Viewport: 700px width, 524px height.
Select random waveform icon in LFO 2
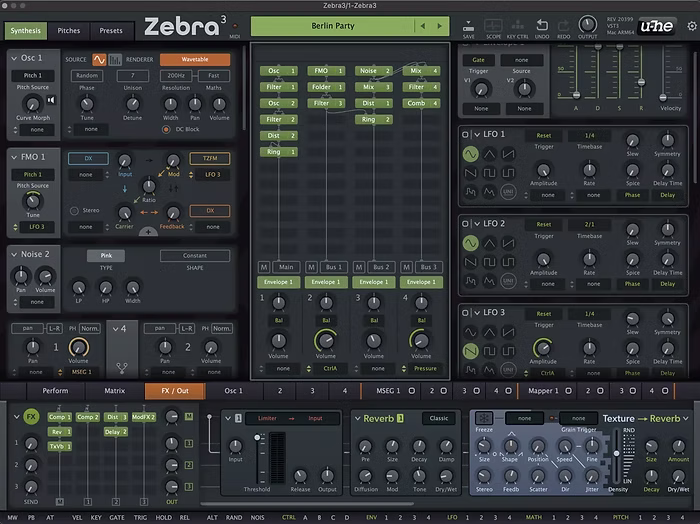click(470, 281)
